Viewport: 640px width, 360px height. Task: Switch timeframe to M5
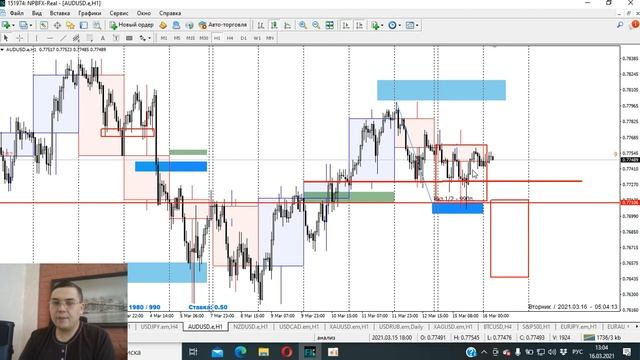pyautogui.click(x=177, y=38)
